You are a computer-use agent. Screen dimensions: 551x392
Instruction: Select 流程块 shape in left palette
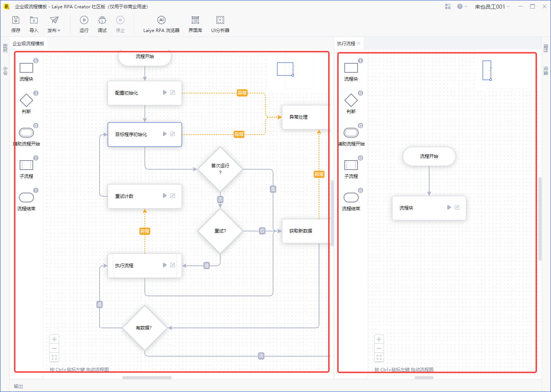click(26, 68)
